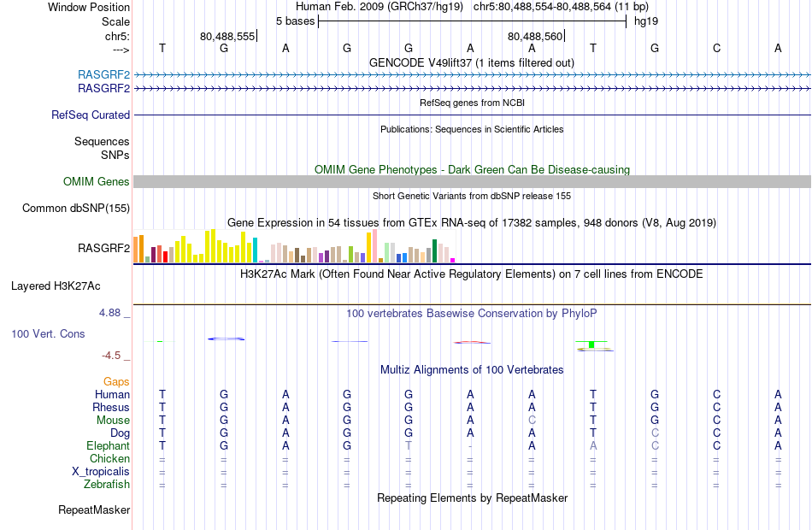Select the Mouse alignment row label
This screenshot has width=812, height=530.
tap(113, 421)
